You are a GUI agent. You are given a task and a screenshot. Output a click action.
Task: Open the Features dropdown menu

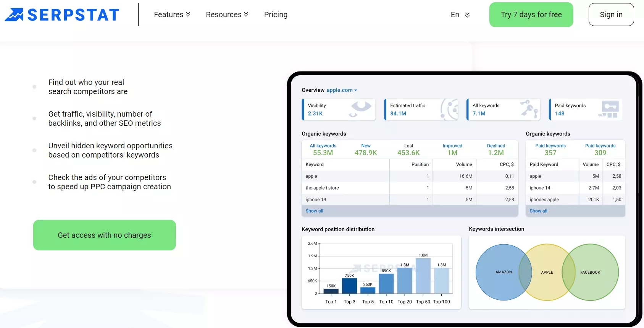point(172,15)
